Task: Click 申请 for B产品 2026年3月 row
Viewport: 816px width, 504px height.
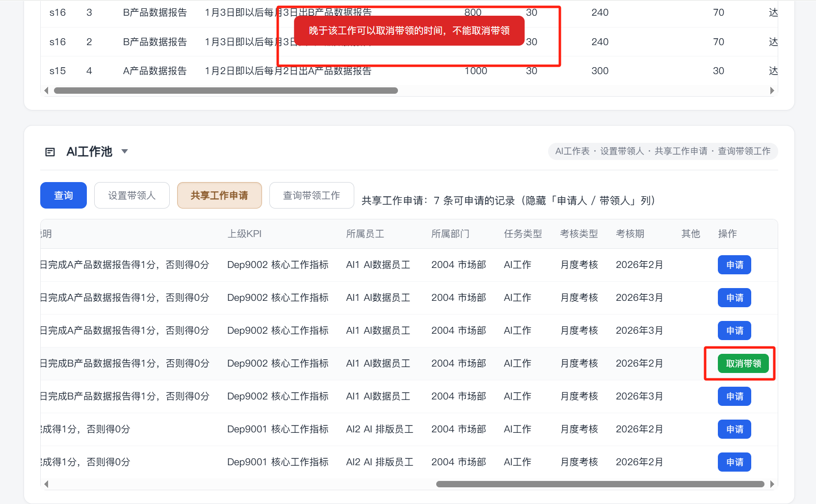Action: [x=735, y=397]
